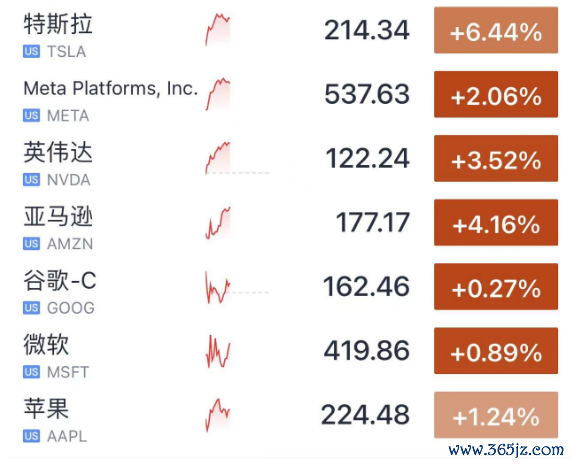The image size is (571, 465).
Task: Open the www.365jz.com watermark link
Action: [x=506, y=450]
